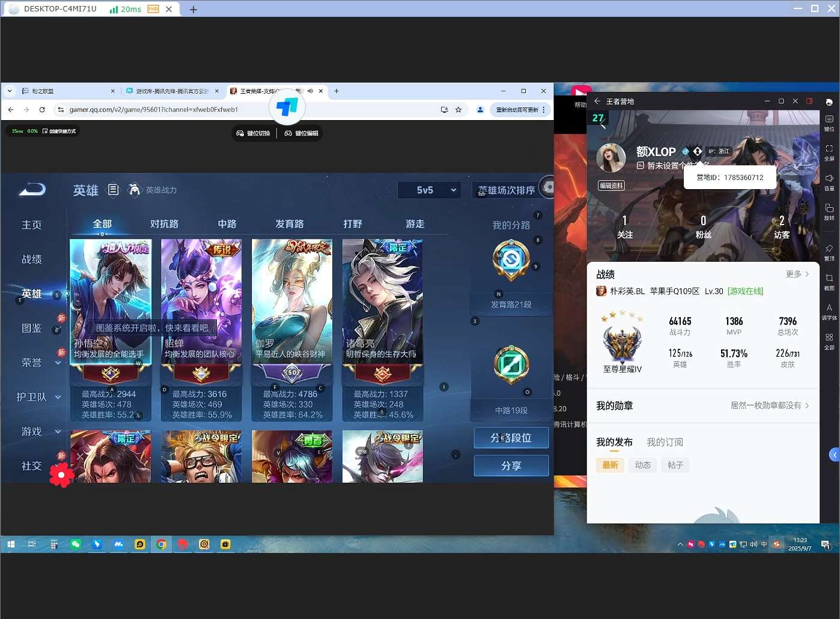Image resolution: width=840 pixels, height=619 pixels.
Task: Click 编辑资料 edit profile button
Action: 611,186
